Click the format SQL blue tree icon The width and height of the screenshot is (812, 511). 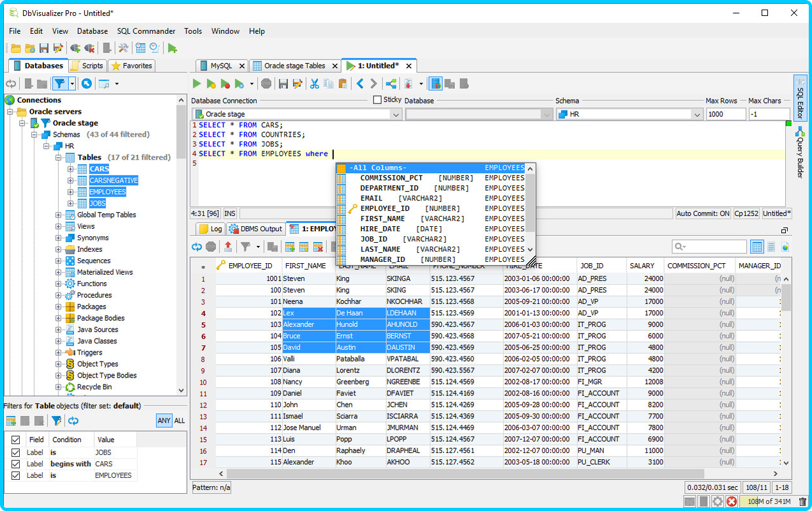click(x=391, y=84)
